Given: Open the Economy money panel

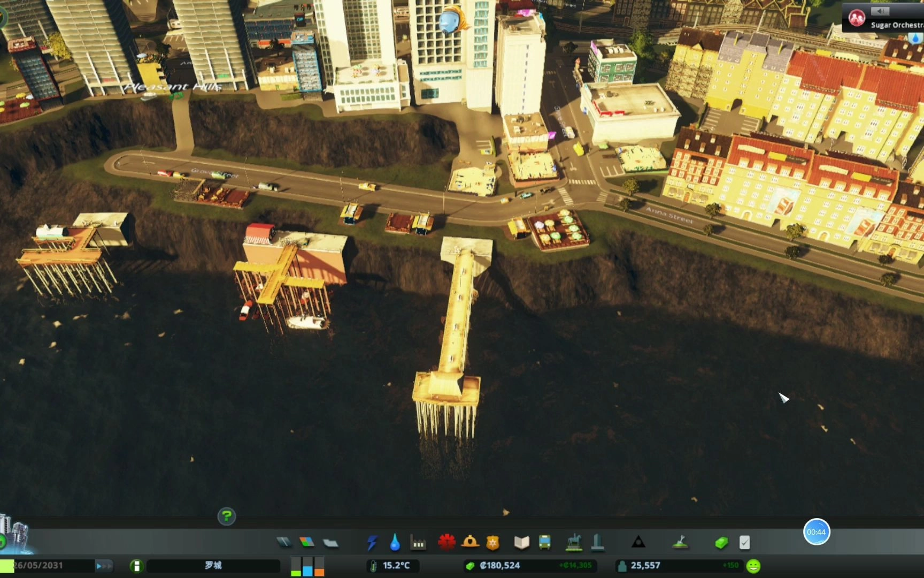Looking at the screenshot, I should click(x=721, y=543).
